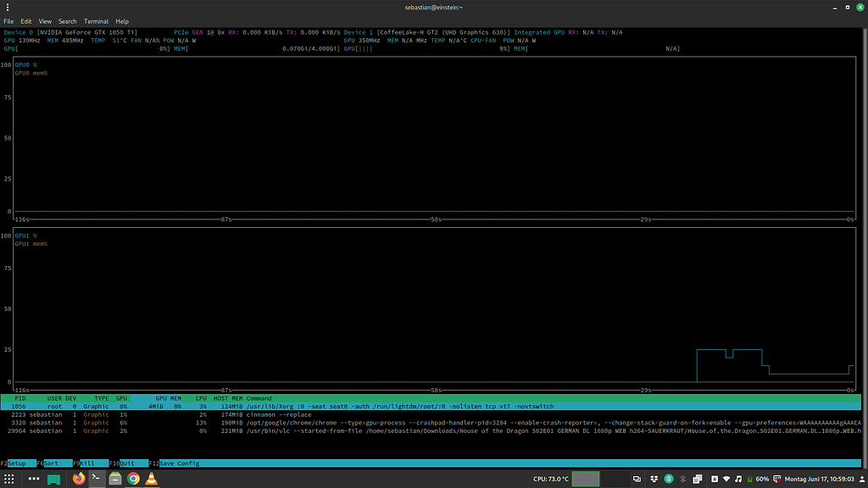Open the Update Manager tray icon
This screenshot has height=488, width=868.
point(777,478)
